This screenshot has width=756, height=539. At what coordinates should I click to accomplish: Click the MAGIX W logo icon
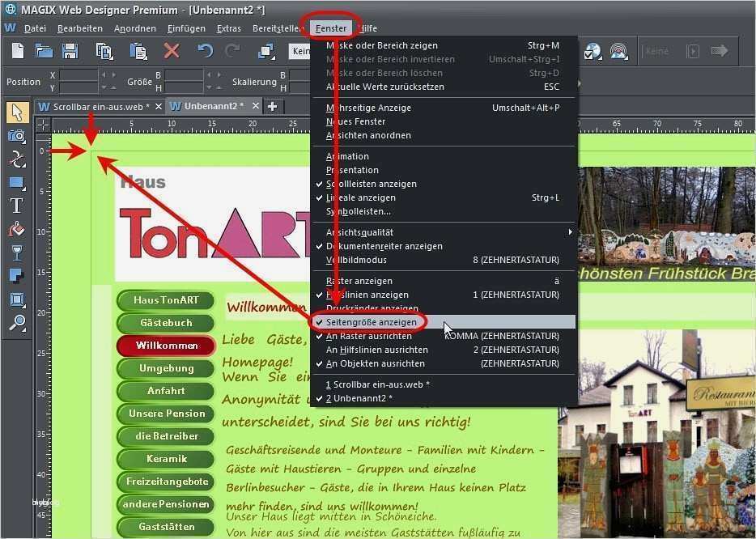coord(10,28)
